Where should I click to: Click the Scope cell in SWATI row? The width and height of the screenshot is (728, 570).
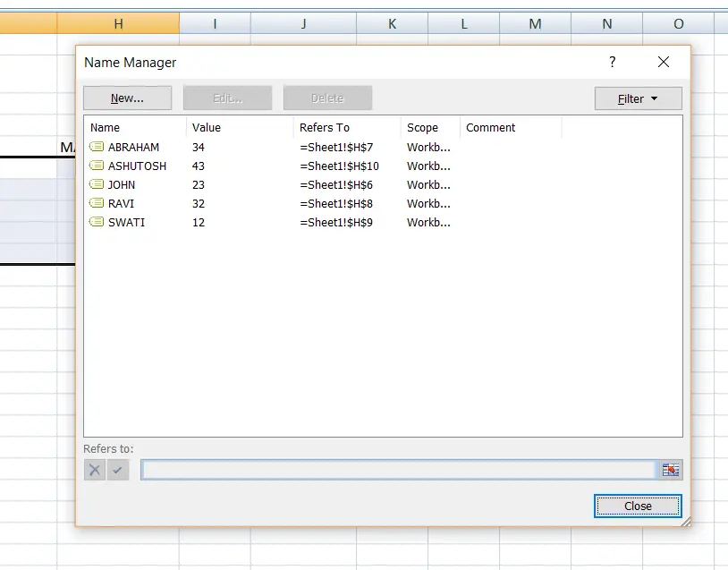point(428,223)
